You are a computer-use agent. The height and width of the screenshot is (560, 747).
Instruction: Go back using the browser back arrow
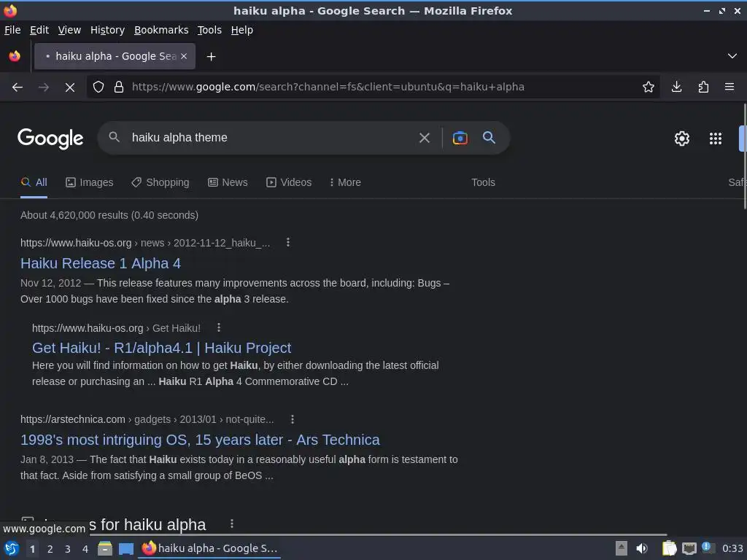click(18, 87)
